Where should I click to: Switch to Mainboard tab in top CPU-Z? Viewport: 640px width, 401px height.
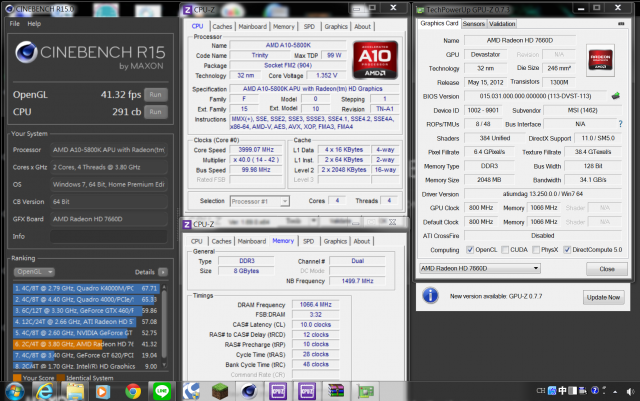(253, 27)
